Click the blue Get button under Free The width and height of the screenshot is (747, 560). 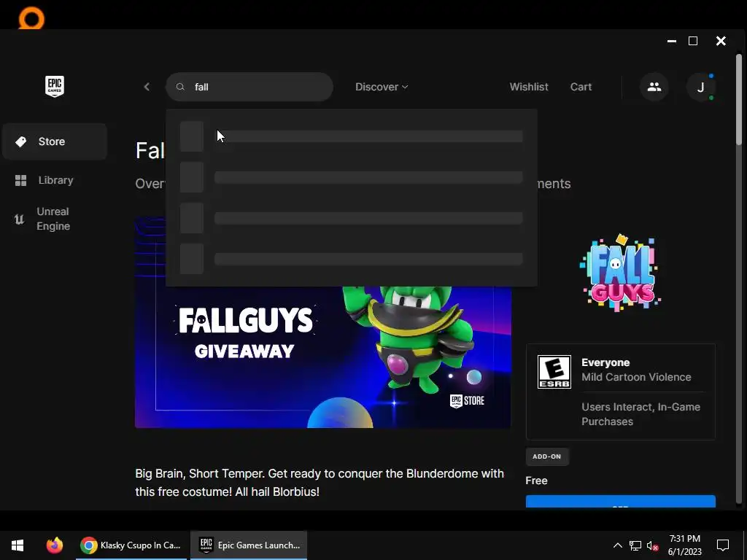click(620, 502)
